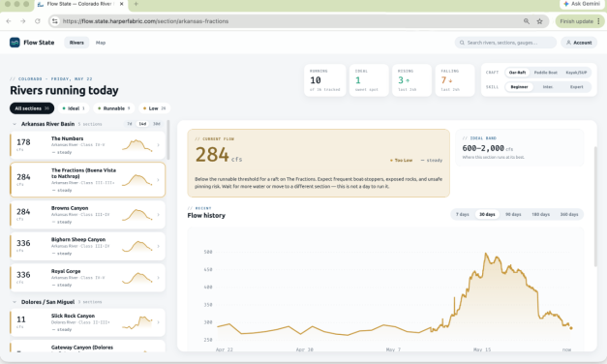Go back with the browser back arrow
The height and width of the screenshot is (364, 607).
tap(9, 21)
